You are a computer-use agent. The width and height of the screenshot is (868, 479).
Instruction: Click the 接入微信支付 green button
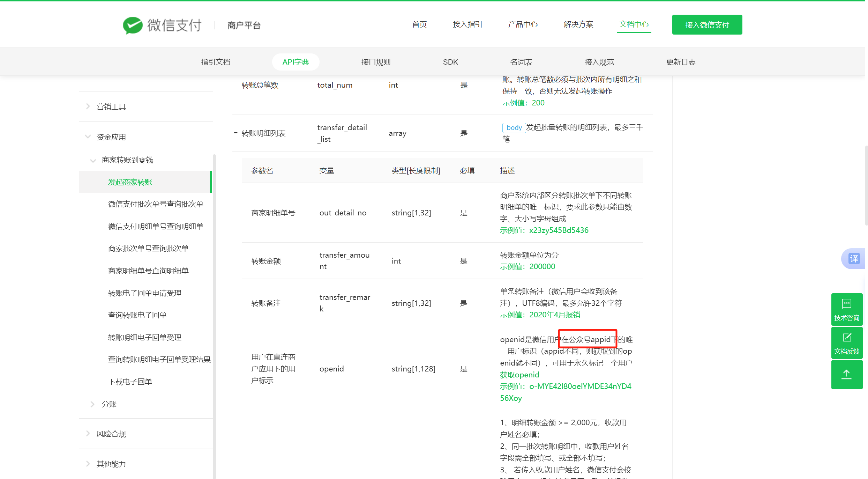(707, 25)
